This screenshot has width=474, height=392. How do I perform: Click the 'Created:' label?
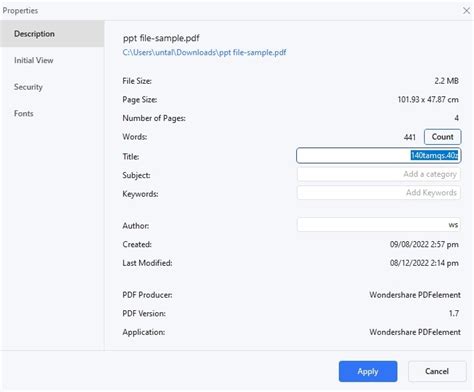click(x=137, y=244)
